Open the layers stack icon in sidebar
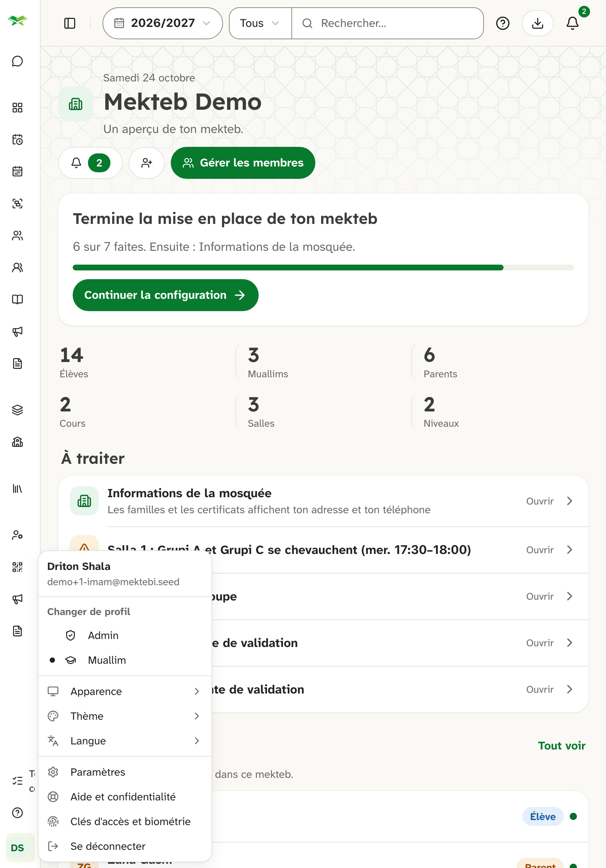Screen dimensions: 606x868 tap(17, 410)
